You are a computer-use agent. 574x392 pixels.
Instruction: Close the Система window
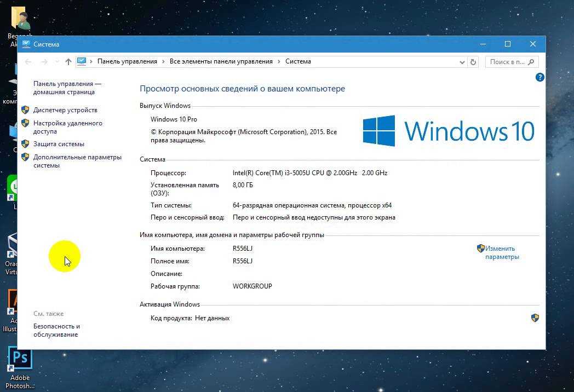click(x=532, y=44)
